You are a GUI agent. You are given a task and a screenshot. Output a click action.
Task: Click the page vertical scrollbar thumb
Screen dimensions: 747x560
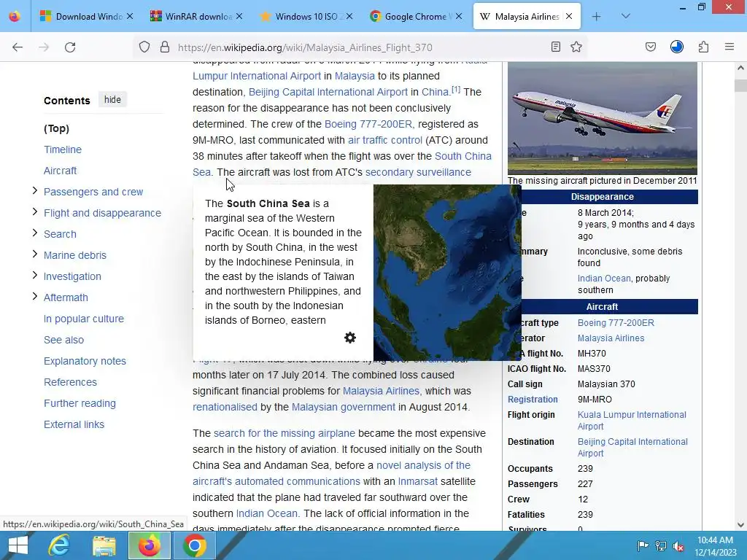point(740,86)
